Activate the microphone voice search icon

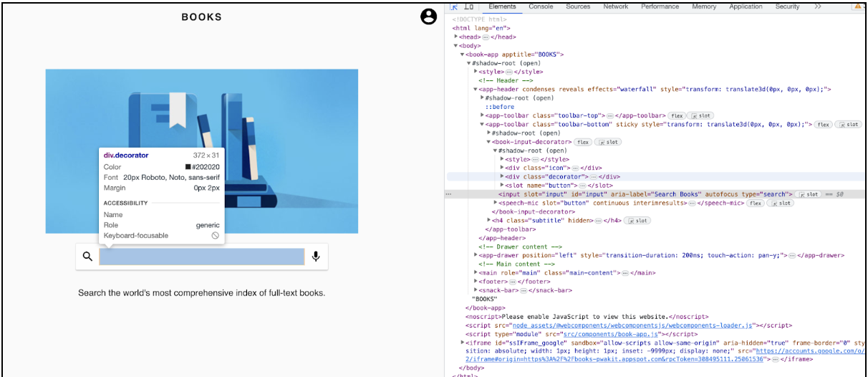[315, 257]
